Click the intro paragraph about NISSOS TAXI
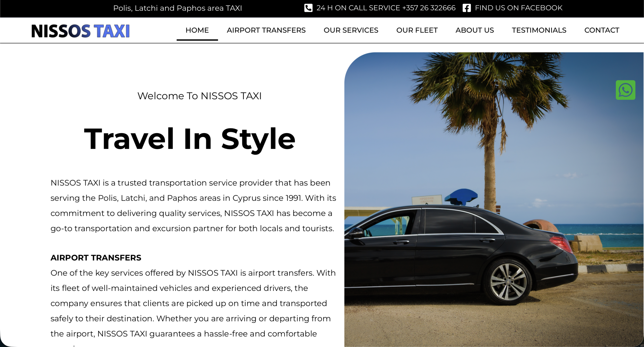The width and height of the screenshot is (644, 347). tap(193, 205)
